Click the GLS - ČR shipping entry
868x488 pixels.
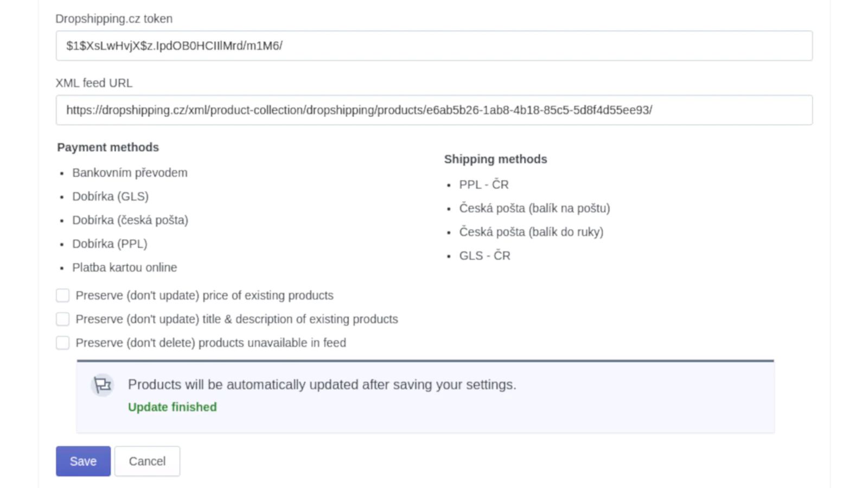484,256
